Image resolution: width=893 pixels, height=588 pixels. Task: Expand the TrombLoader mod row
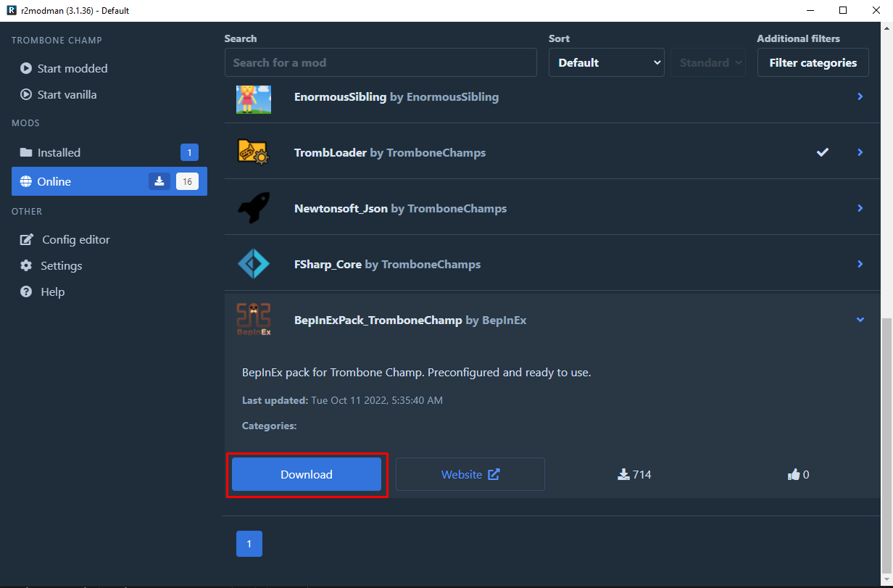pyautogui.click(x=860, y=152)
